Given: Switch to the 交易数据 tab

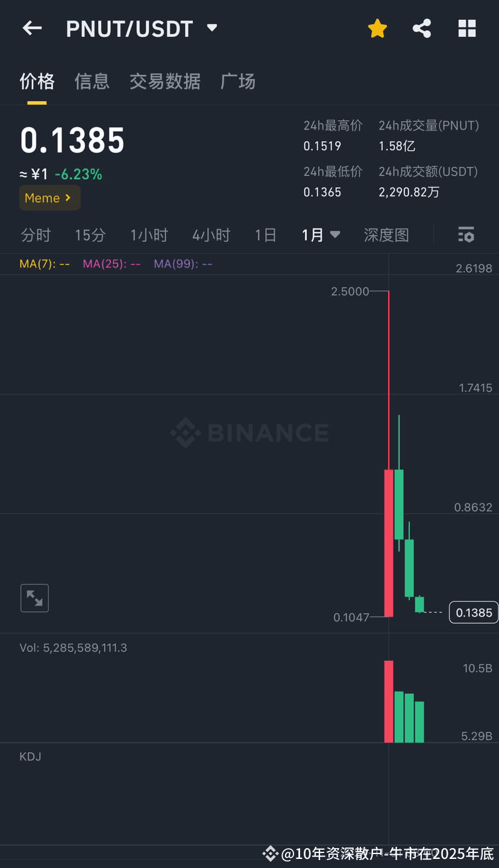Looking at the screenshot, I should [x=165, y=81].
